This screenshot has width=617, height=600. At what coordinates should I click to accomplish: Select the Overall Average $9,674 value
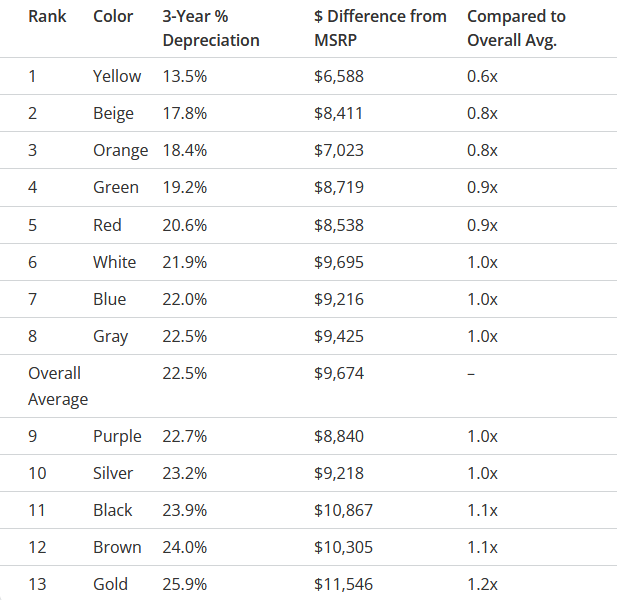click(x=339, y=373)
